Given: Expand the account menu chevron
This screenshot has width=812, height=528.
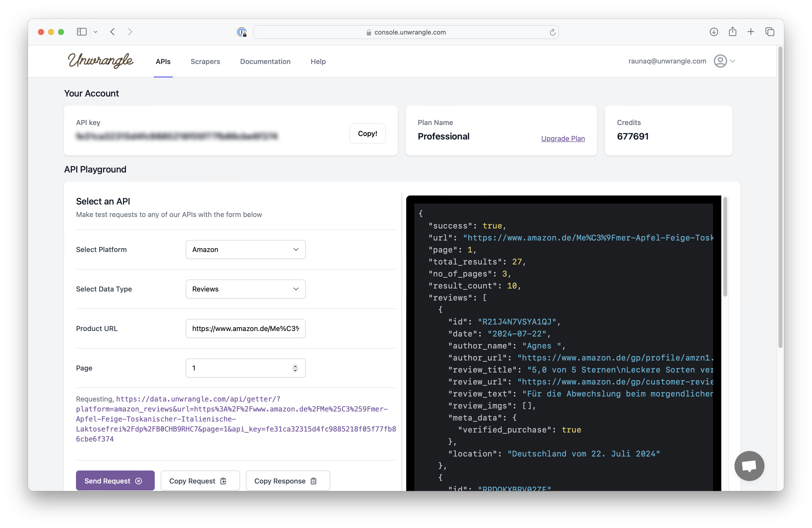Looking at the screenshot, I should (732, 61).
